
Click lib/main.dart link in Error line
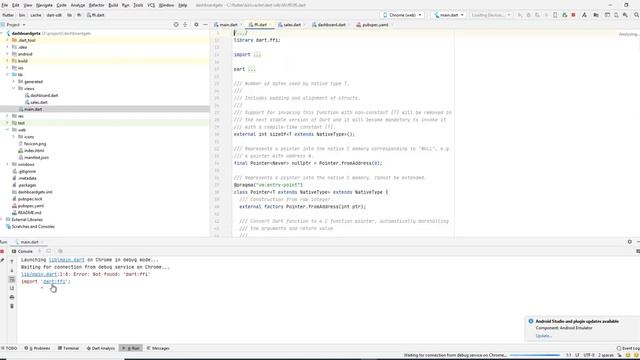click(39, 274)
